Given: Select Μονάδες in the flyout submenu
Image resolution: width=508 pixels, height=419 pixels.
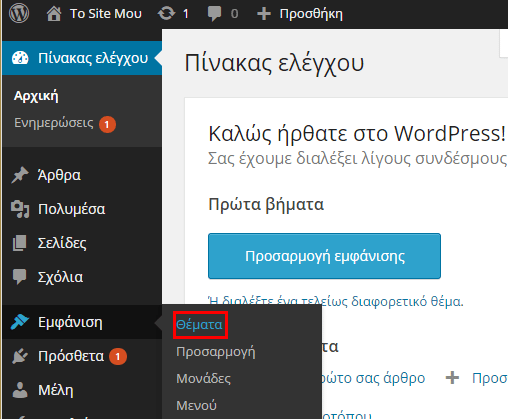Looking at the screenshot, I should pyautogui.click(x=204, y=379).
